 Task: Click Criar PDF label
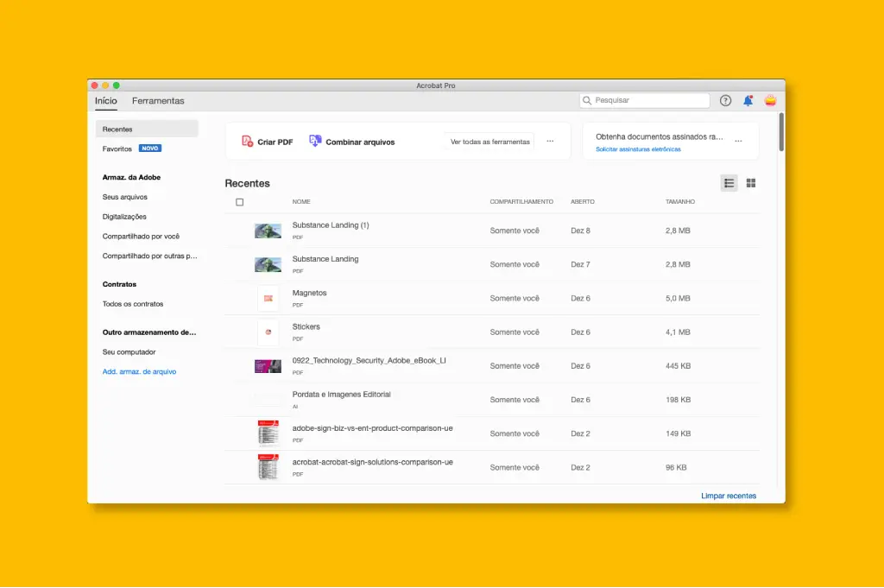point(275,142)
